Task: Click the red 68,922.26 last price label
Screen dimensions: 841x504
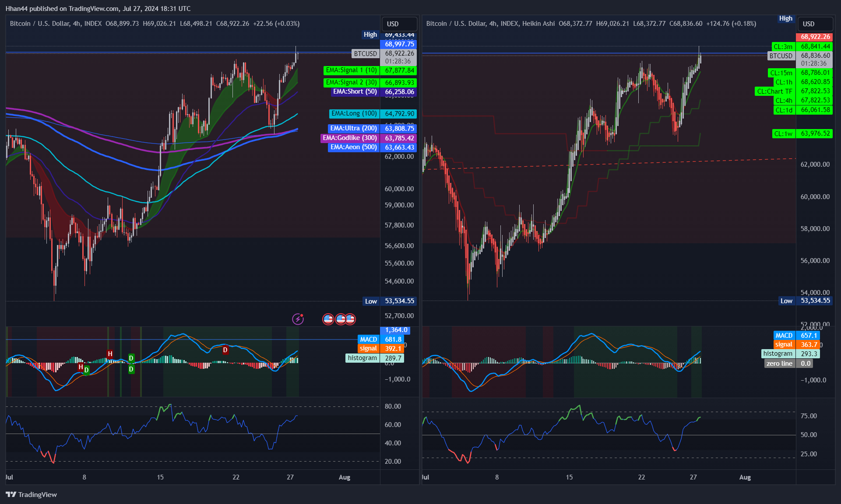Action: (815, 37)
